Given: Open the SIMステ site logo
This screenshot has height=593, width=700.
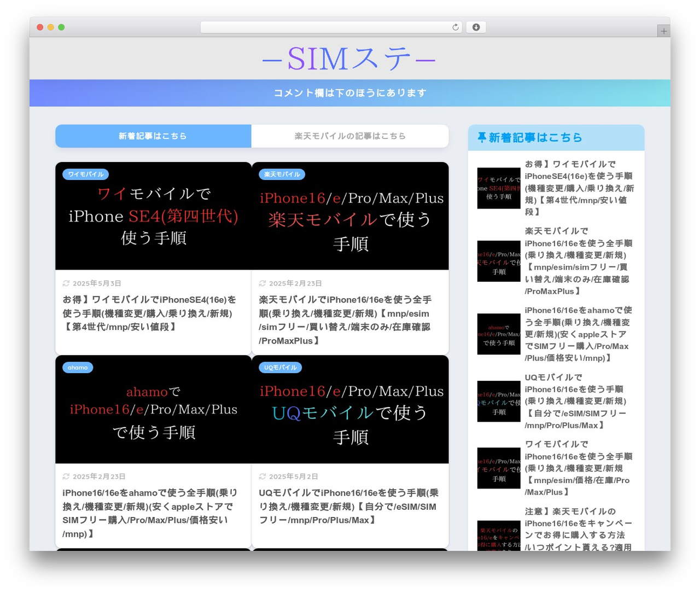Looking at the screenshot, I should [x=349, y=59].
